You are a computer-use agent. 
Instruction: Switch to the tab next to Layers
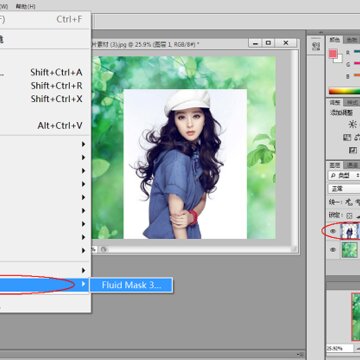point(351,165)
